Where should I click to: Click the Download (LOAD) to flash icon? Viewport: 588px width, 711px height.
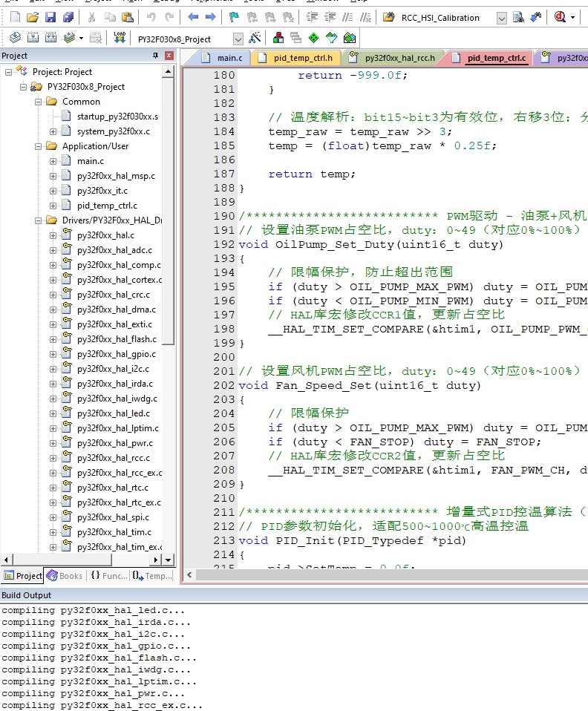click(x=120, y=38)
